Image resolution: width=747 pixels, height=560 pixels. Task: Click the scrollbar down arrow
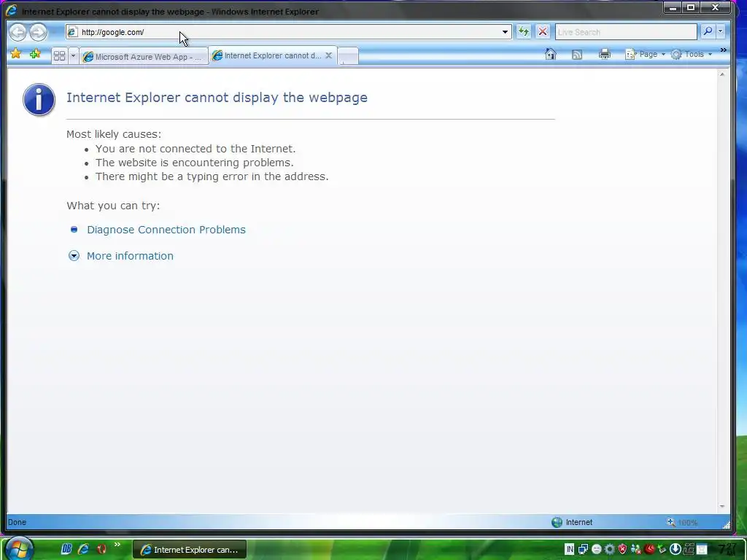722,507
